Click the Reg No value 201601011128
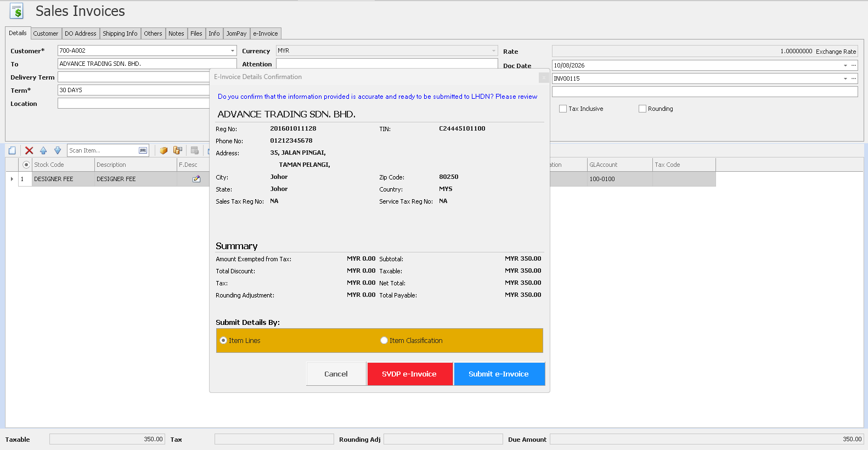Screen dimensions: 868x450 (293, 128)
